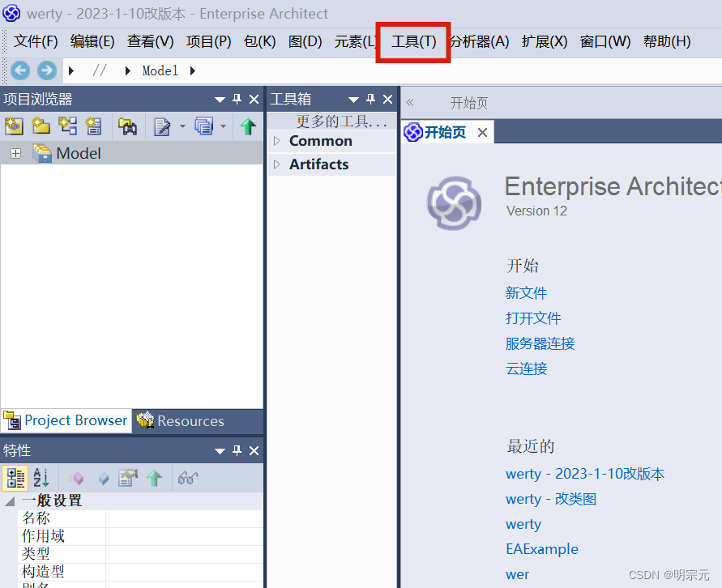Click the blue cube icon in 特性 toolbar

[104, 479]
